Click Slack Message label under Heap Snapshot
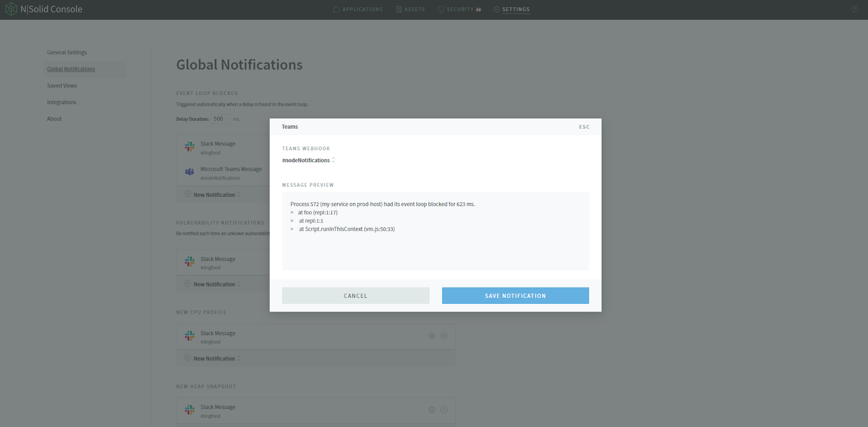This screenshot has height=427, width=868. (218, 407)
